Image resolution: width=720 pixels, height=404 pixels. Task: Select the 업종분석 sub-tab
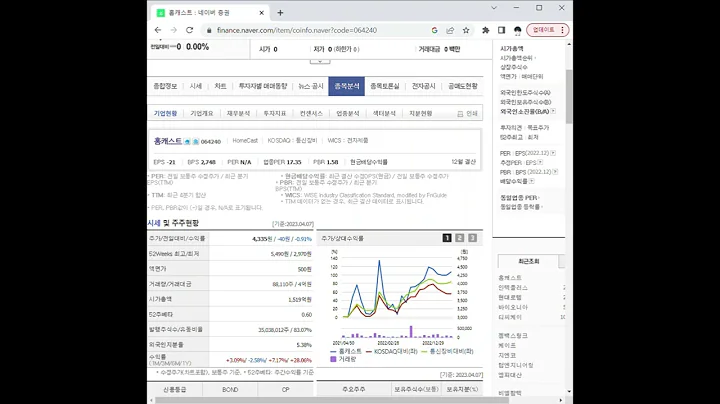(x=348, y=113)
